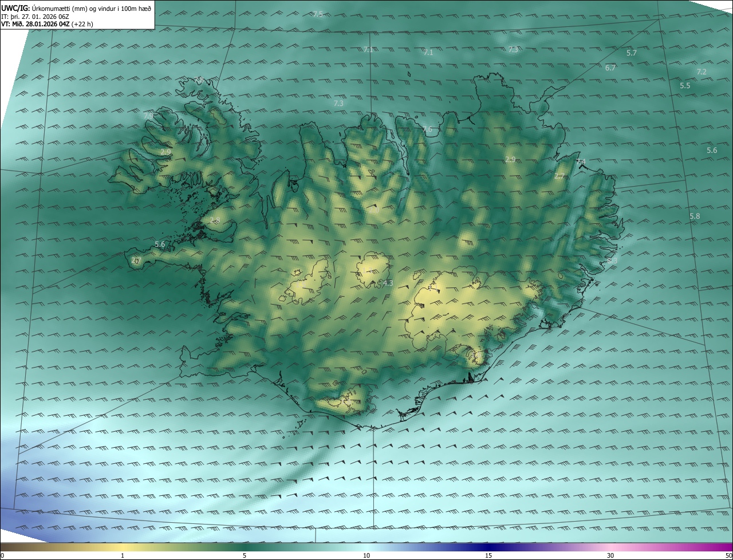
Task: Click the 5.8 value label on the map
Action: pyautogui.click(x=695, y=216)
